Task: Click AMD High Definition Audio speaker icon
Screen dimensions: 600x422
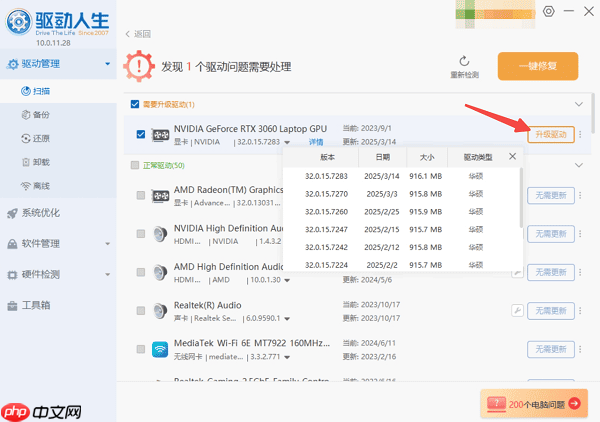Action: 160,272
